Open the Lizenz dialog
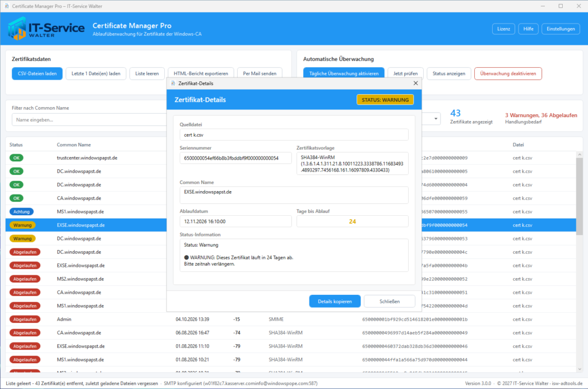Screen dimensions: 588x389 pyautogui.click(x=504, y=29)
